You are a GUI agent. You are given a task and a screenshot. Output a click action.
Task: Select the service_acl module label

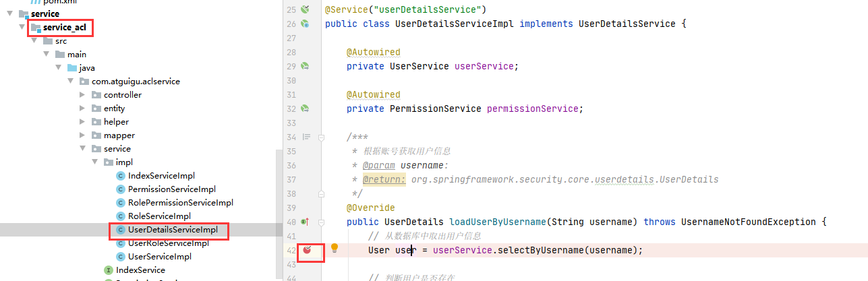pos(65,27)
